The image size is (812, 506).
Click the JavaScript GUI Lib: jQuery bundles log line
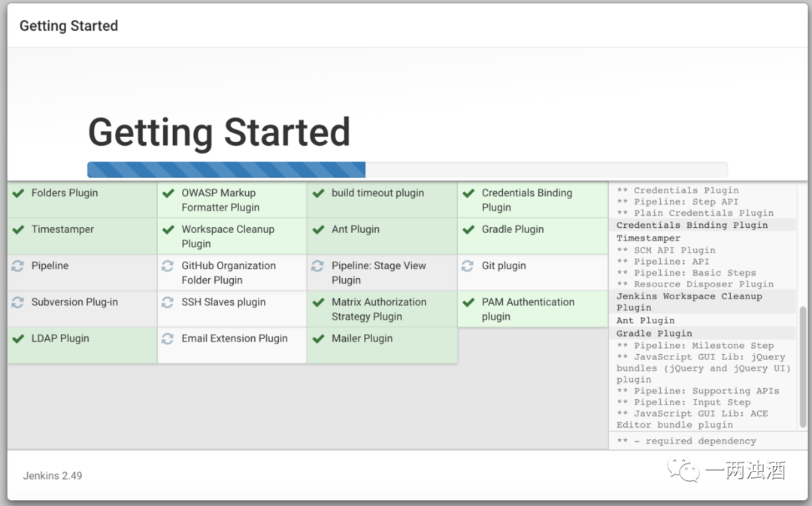(x=704, y=368)
